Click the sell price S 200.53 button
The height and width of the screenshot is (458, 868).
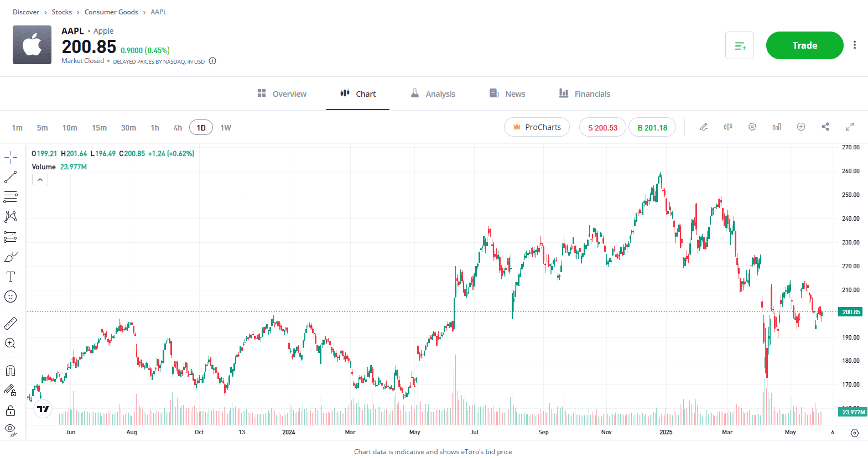coord(602,127)
